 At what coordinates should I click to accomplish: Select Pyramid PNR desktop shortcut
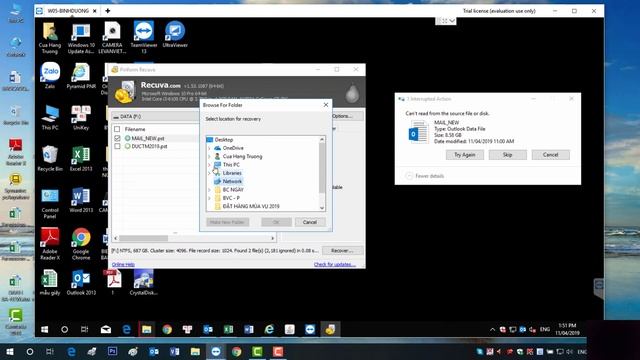81,76
